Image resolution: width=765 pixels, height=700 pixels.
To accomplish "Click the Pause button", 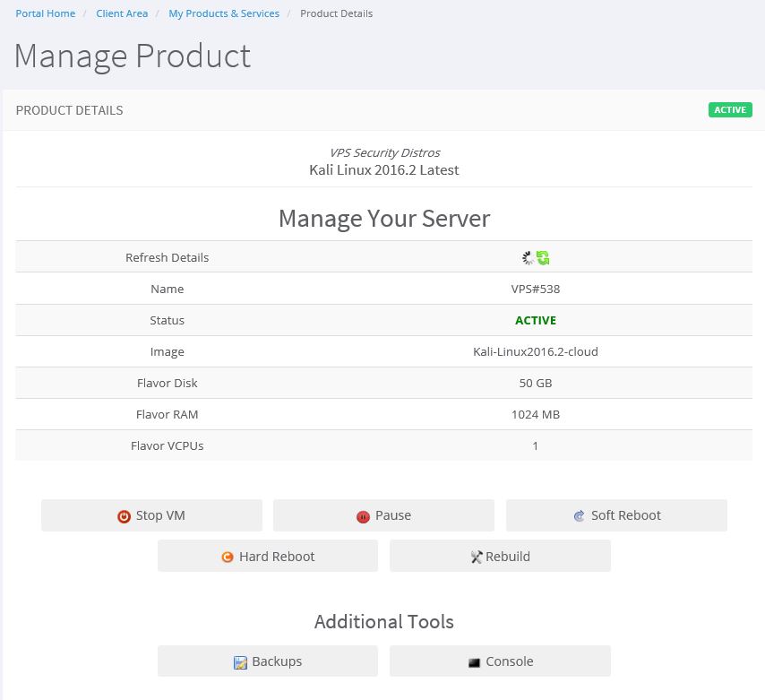I will click(x=383, y=515).
